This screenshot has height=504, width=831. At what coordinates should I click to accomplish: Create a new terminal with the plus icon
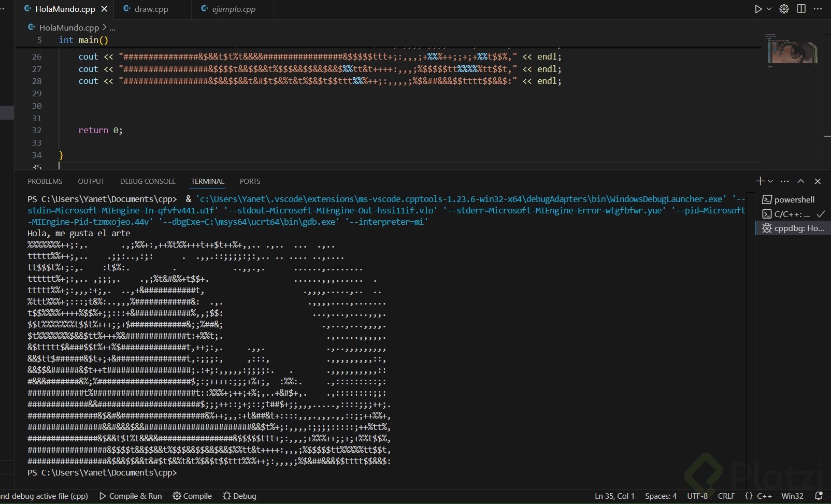(760, 181)
